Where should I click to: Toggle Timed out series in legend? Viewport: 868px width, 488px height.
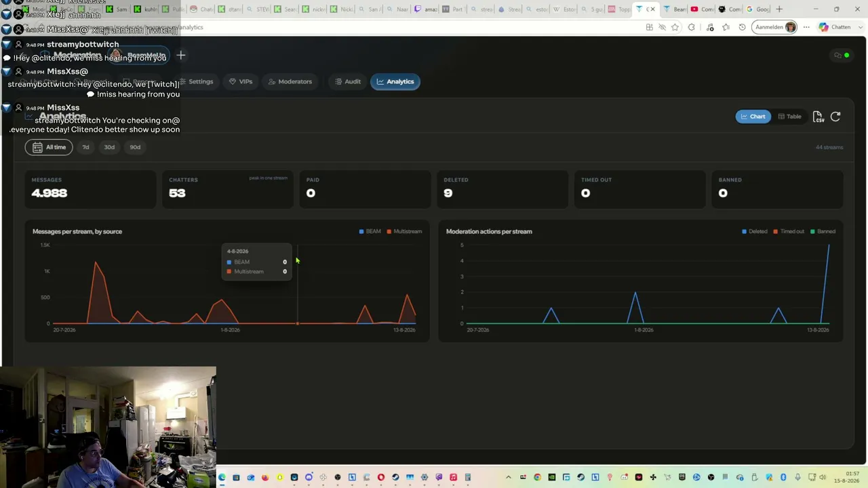[x=789, y=231]
